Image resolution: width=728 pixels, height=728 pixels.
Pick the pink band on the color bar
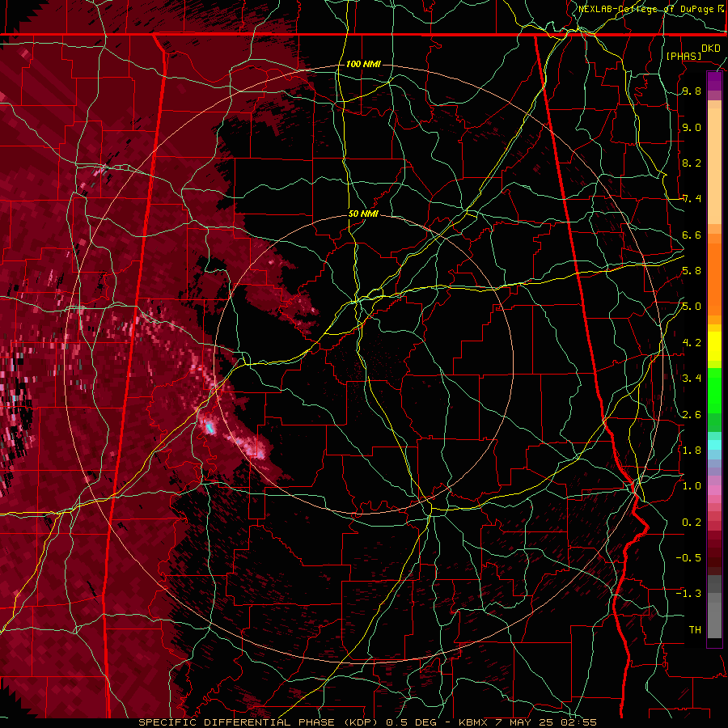(714, 490)
